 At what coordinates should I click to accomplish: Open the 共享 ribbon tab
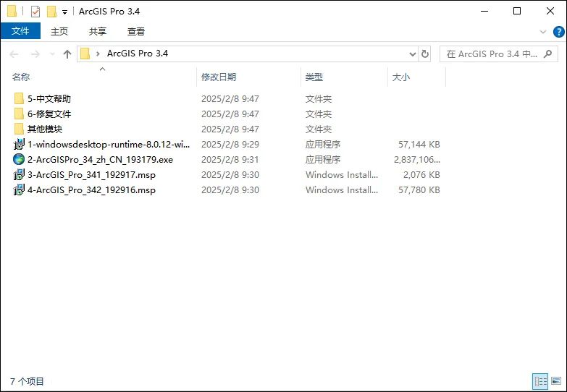coord(98,31)
